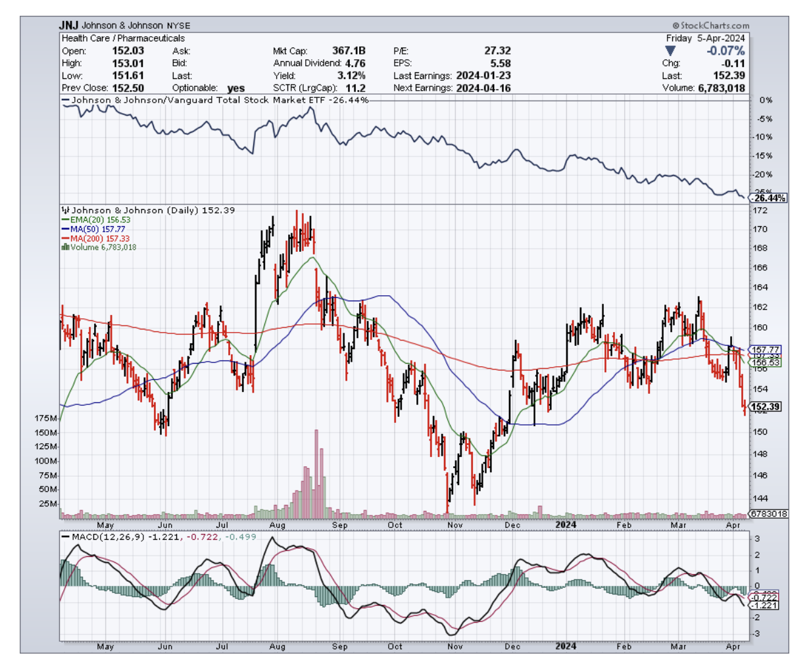The height and width of the screenshot is (672, 809).
Task: Select the red MA(200) legend entry
Action: 95,238
